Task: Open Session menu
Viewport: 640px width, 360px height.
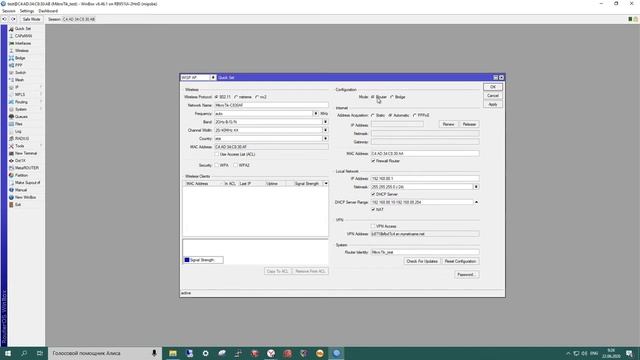Action: click(9, 11)
